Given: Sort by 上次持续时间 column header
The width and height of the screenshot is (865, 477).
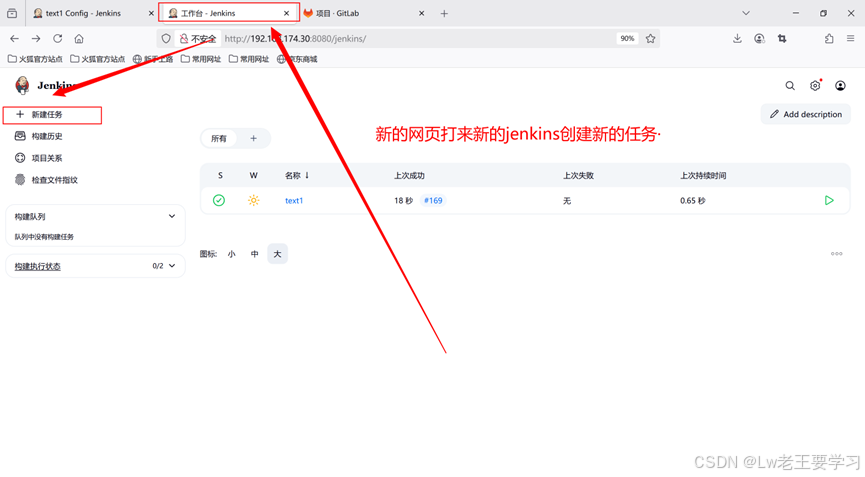Looking at the screenshot, I should [x=703, y=175].
